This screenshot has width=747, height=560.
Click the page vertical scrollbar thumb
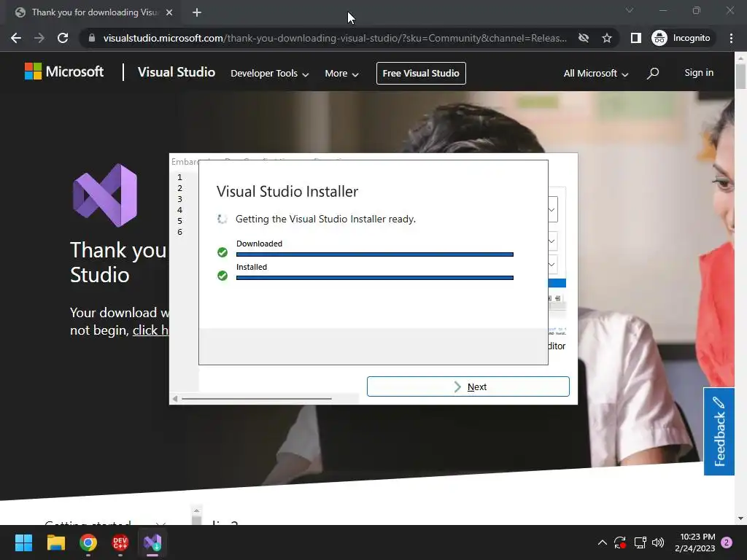click(x=740, y=76)
